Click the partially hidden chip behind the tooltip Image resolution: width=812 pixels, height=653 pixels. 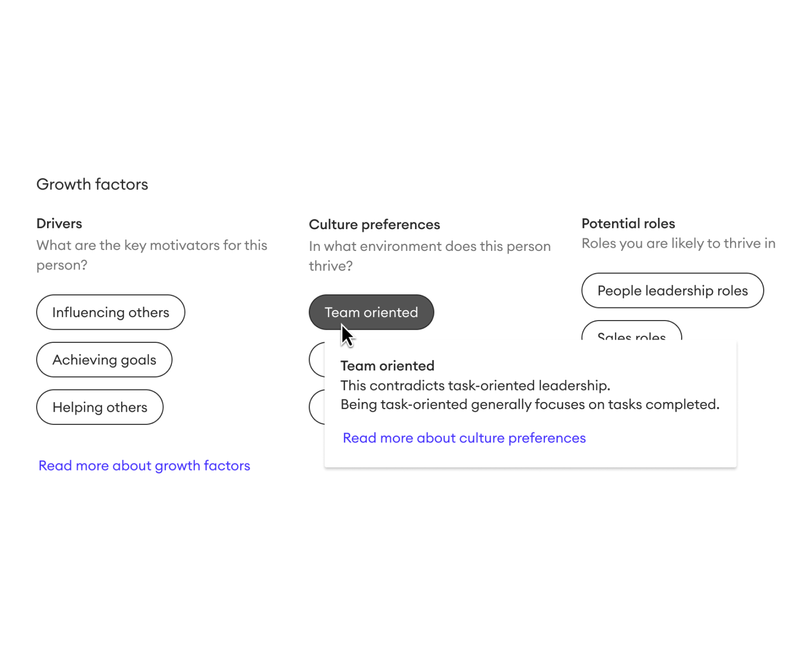coord(317,359)
